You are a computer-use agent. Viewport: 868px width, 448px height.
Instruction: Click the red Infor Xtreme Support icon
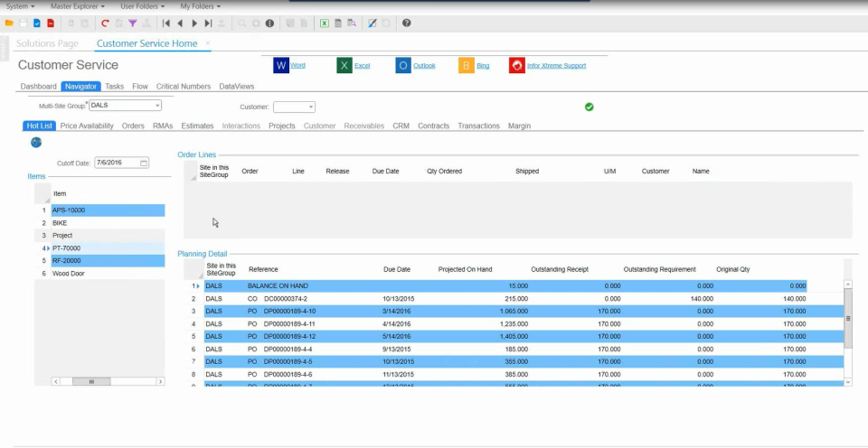point(517,65)
